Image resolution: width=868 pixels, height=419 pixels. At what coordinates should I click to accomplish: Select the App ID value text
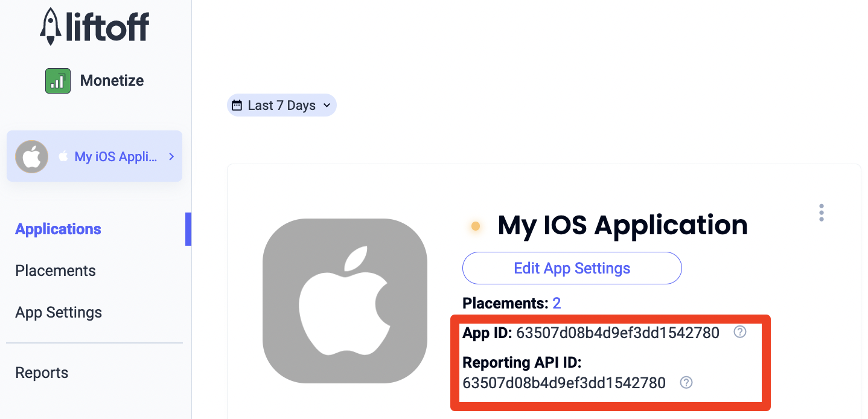617,333
